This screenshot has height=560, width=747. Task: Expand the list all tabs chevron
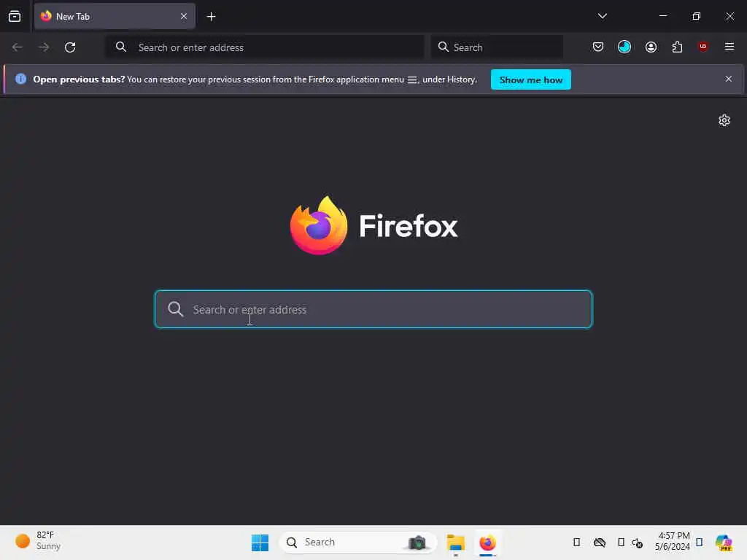click(x=602, y=16)
